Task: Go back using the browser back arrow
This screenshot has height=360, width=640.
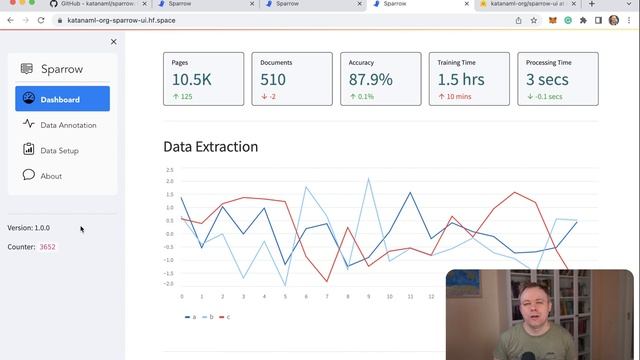Action: 11,20
